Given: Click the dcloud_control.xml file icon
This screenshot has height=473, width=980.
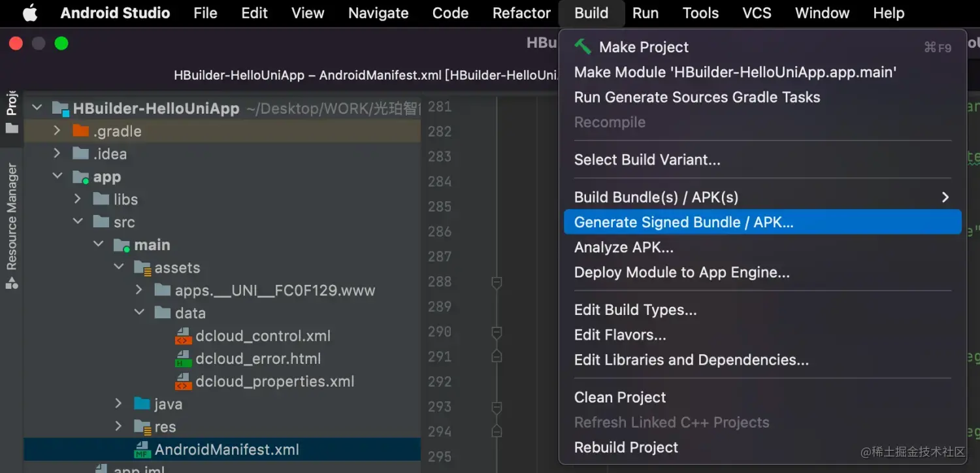Looking at the screenshot, I should (184, 336).
